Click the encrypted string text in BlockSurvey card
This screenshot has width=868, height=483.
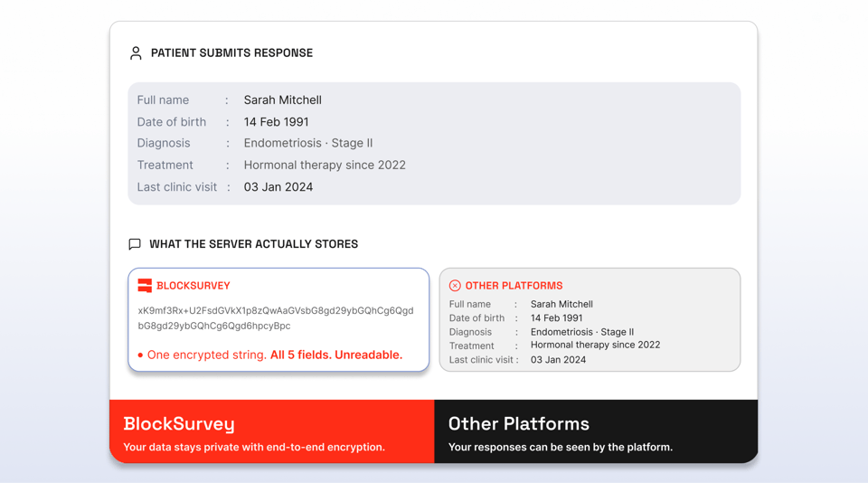pyautogui.click(x=276, y=318)
